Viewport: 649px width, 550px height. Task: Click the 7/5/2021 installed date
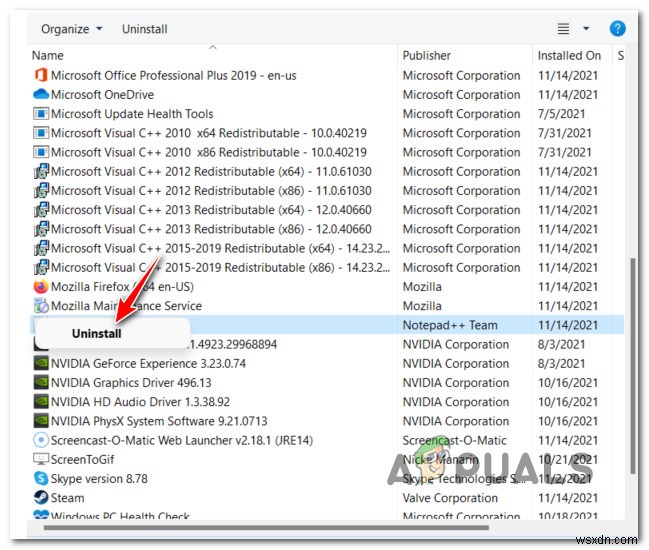pos(561,113)
